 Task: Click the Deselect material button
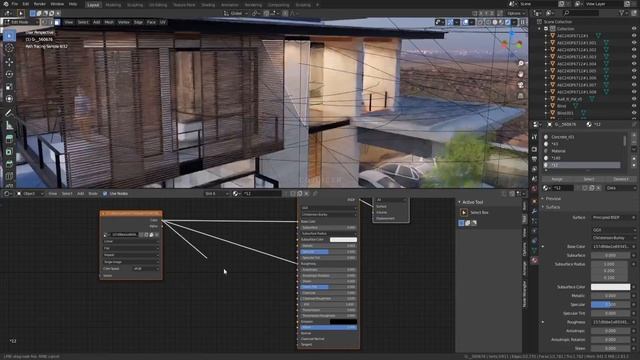click(x=621, y=179)
